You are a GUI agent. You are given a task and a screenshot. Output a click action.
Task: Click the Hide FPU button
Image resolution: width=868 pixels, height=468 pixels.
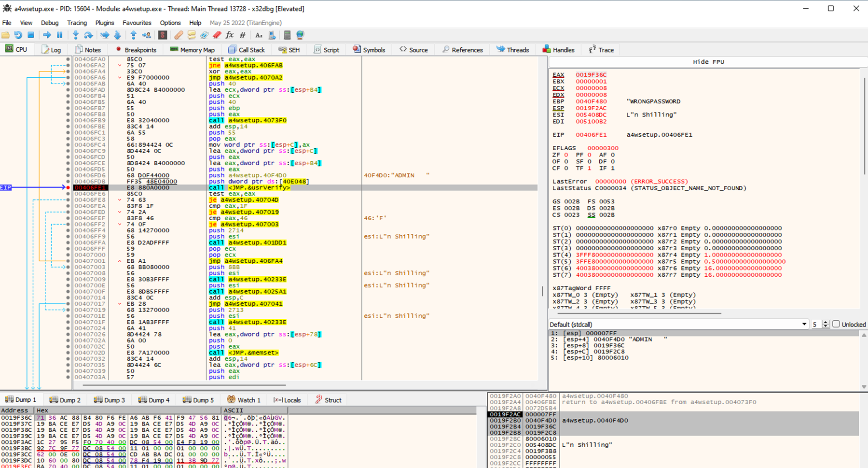[x=708, y=62]
